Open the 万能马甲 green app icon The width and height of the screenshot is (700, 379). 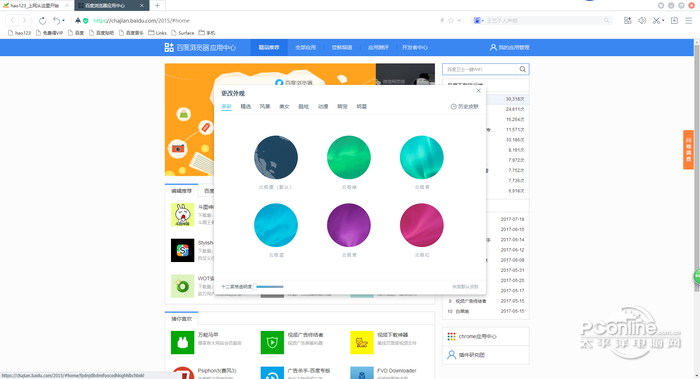pos(183,342)
